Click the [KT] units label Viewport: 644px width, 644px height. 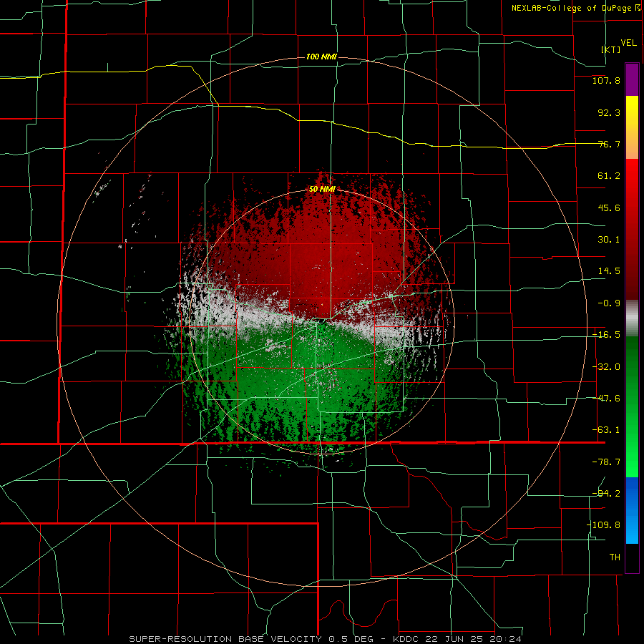click(x=611, y=49)
